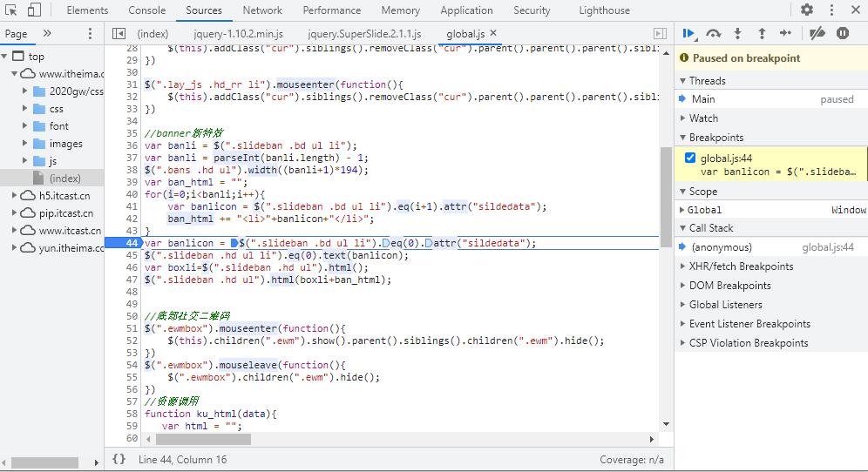Expand the h5.itcast.cn domain

(15, 195)
